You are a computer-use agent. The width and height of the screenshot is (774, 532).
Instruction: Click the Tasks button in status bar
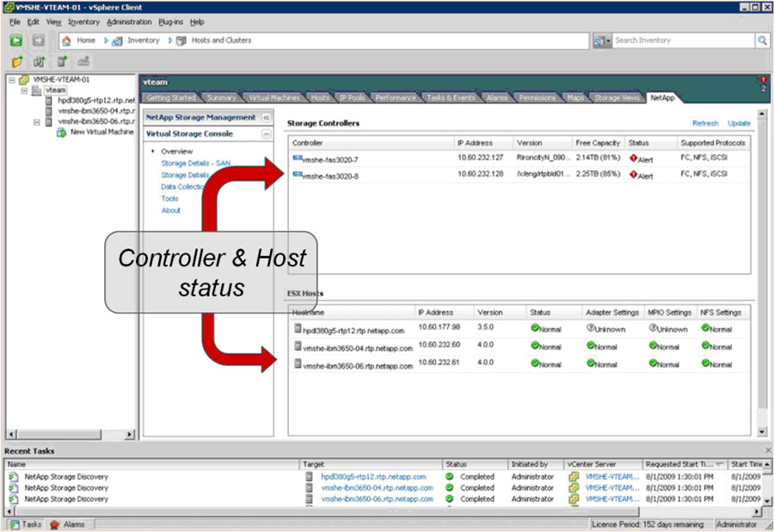point(26,524)
